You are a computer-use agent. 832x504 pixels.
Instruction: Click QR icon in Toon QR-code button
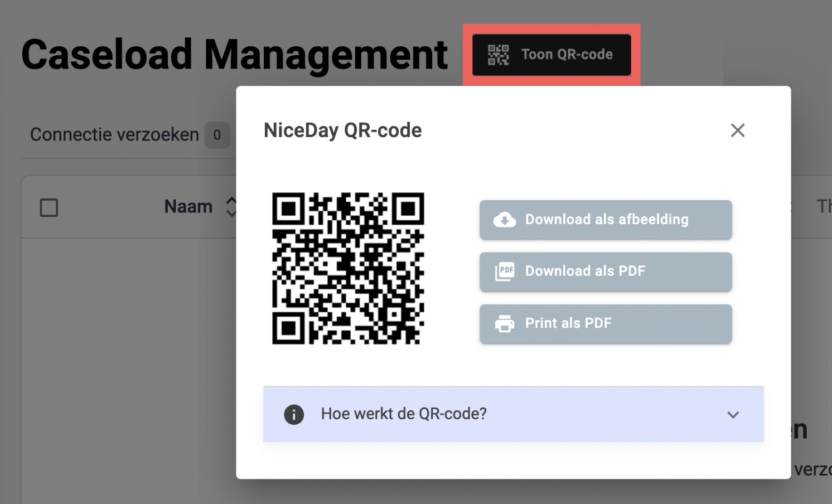[x=499, y=55]
